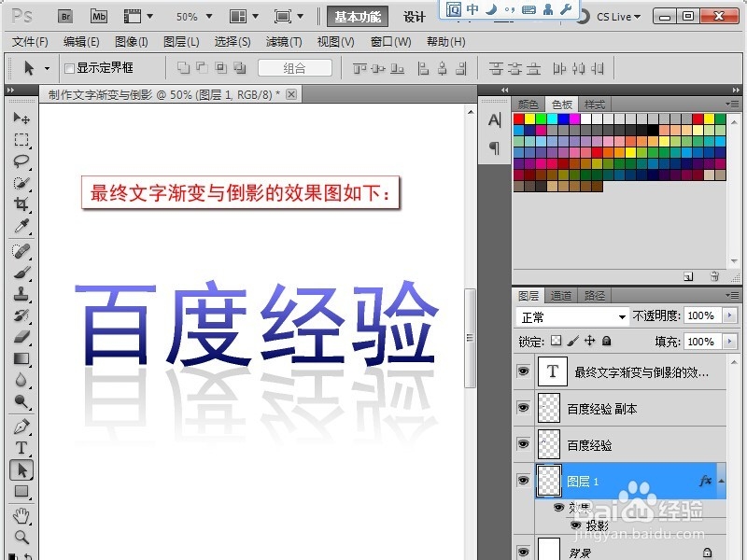Open Adobe Bridge with the Br icon
Viewport: 747px width, 560px height.
coord(64,16)
